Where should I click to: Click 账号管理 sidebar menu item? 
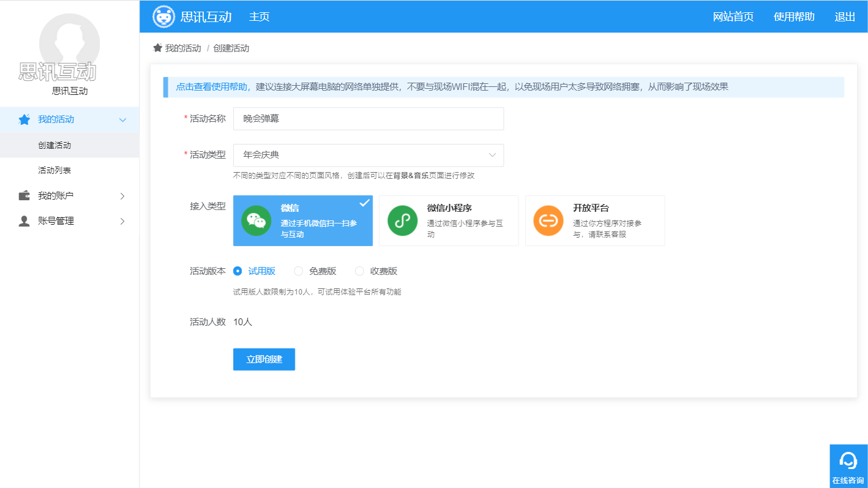click(x=70, y=221)
